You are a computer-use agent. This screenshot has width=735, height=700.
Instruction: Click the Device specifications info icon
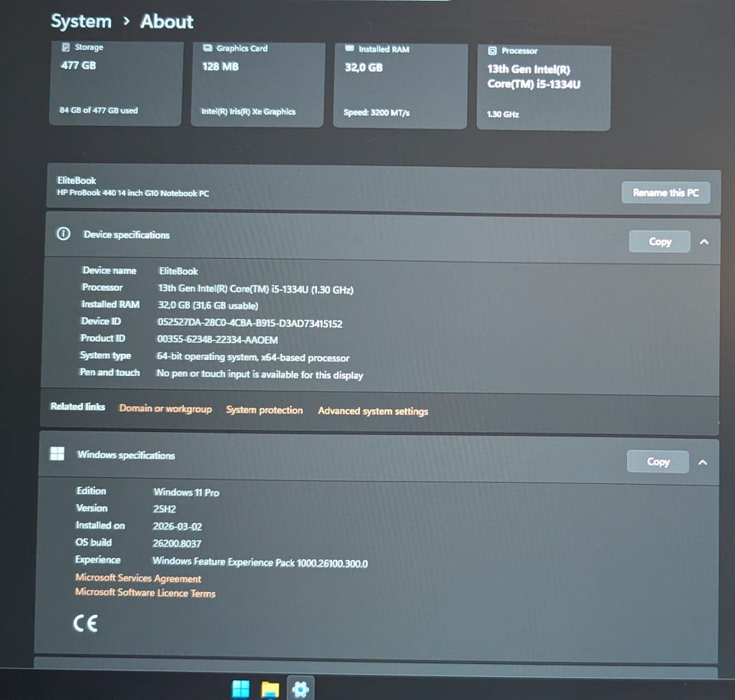coord(64,234)
